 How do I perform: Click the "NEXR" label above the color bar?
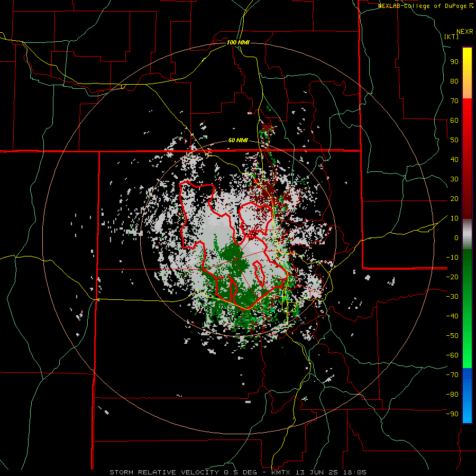click(x=465, y=32)
